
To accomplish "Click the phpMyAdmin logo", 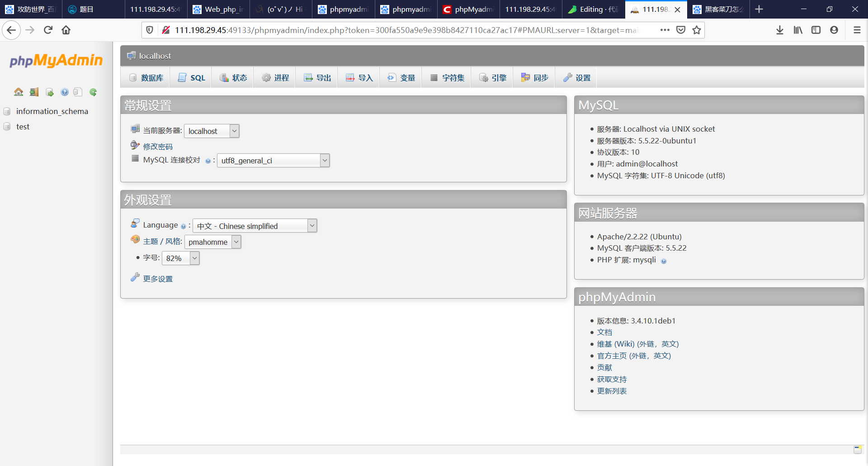I will 56,60.
